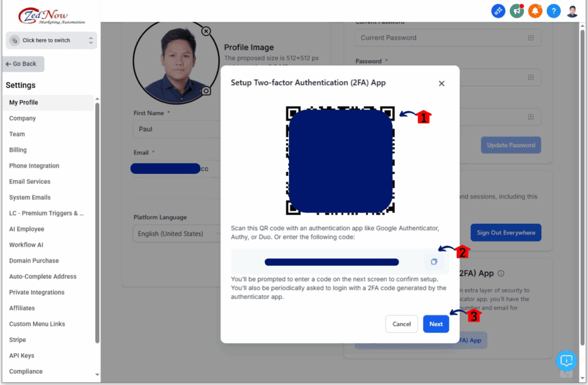Open Private Integrations settings

click(37, 292)
